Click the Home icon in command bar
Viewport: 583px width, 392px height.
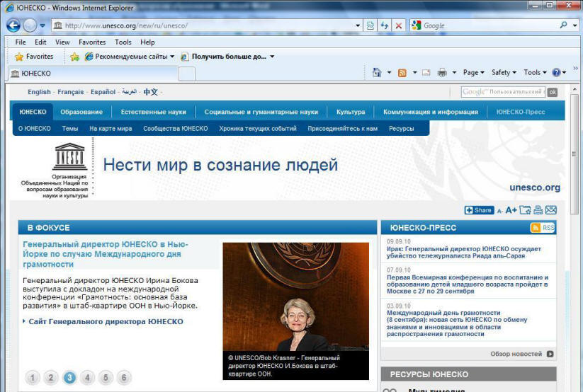point(377,72)
